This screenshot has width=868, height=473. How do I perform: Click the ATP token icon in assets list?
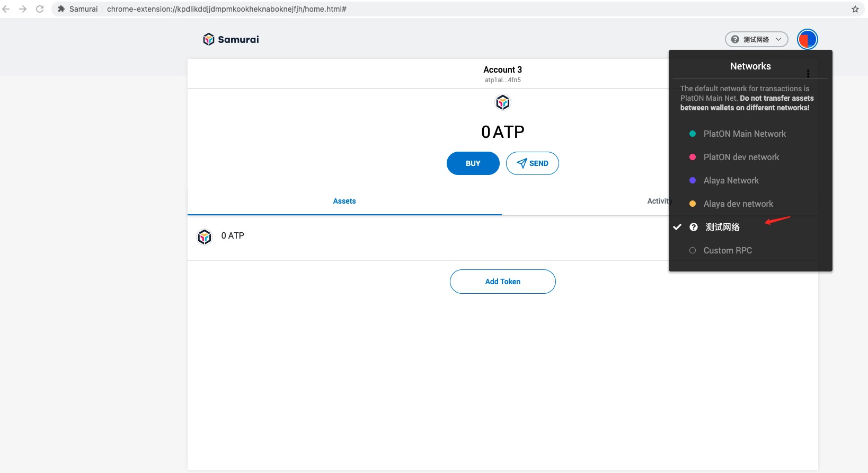pyautogui.click(x=205, y=236)
